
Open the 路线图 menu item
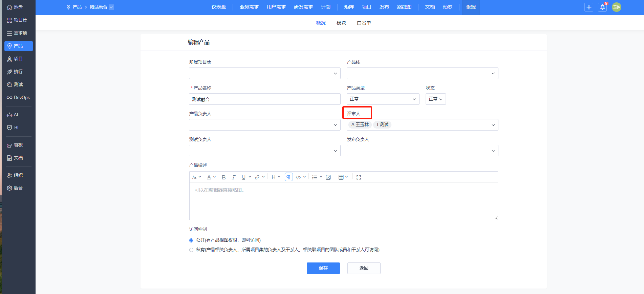coord(404,7)
